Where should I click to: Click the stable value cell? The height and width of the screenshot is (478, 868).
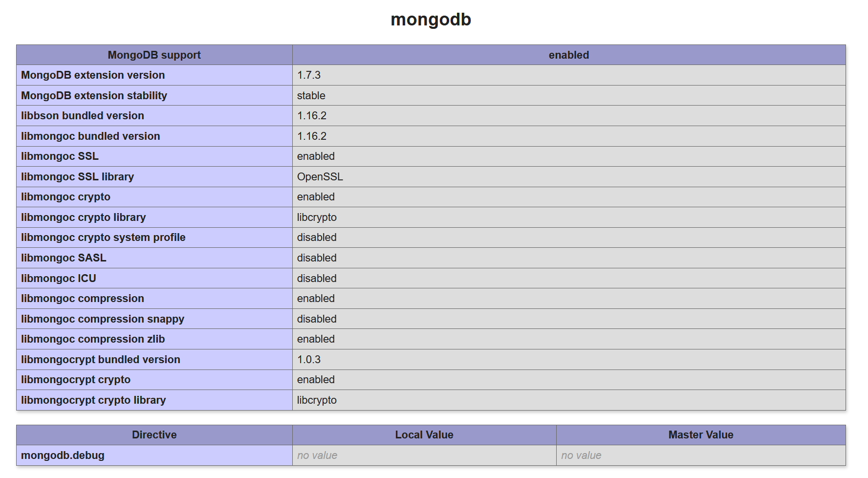coord(311,96)
